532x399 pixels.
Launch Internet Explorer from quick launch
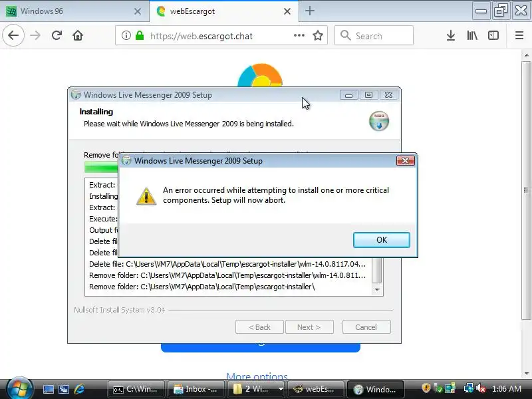tap(79, 389)
